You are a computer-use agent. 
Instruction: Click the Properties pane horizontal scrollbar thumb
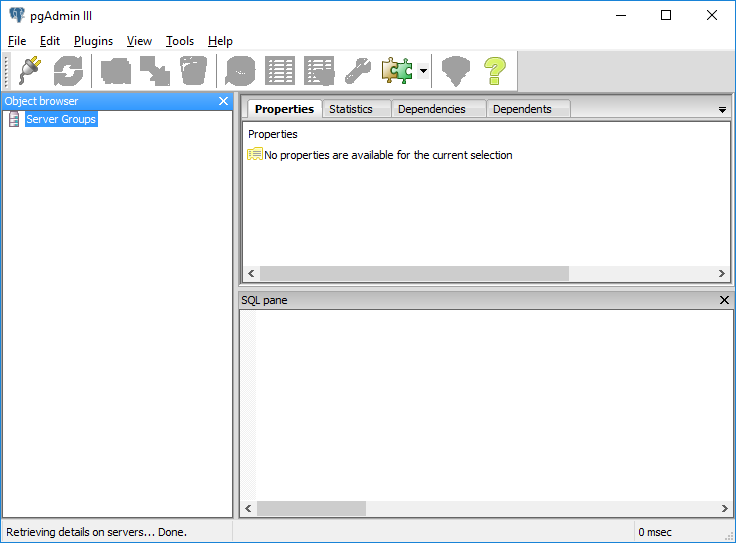coord(414,274)
